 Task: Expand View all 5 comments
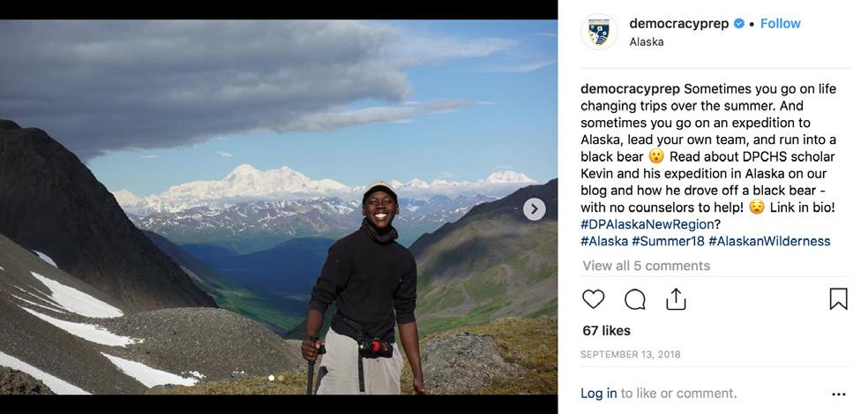646,266
